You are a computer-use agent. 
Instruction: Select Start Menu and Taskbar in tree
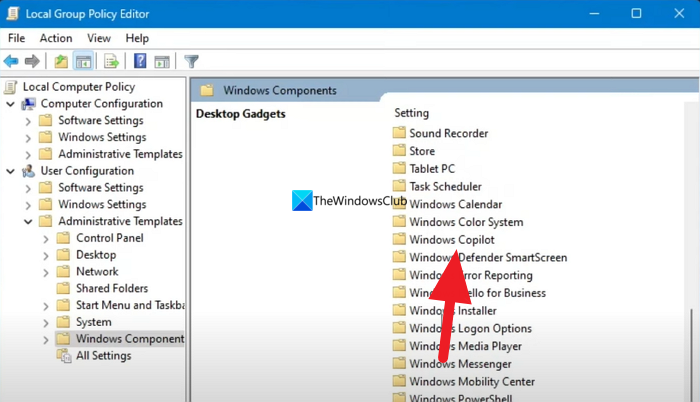point(130,305)
